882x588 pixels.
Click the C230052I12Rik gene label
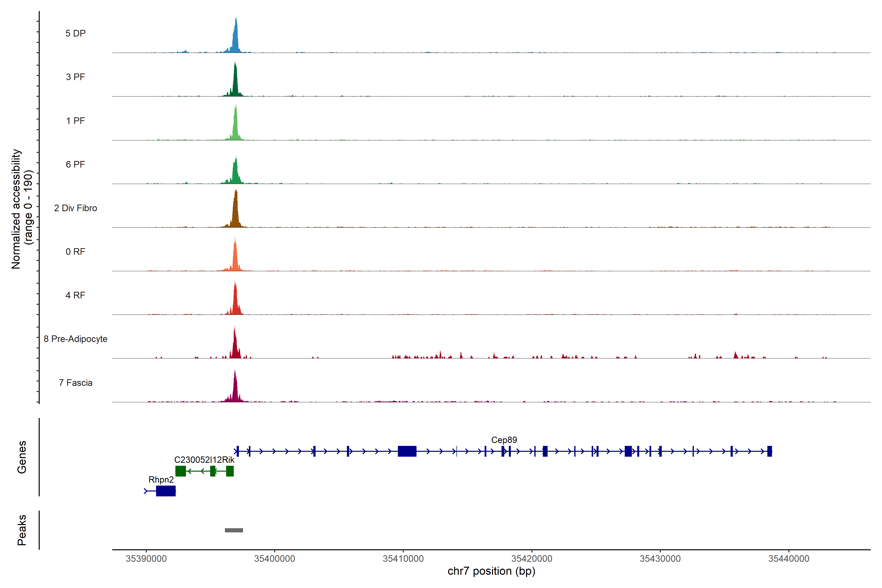point(204,460)
